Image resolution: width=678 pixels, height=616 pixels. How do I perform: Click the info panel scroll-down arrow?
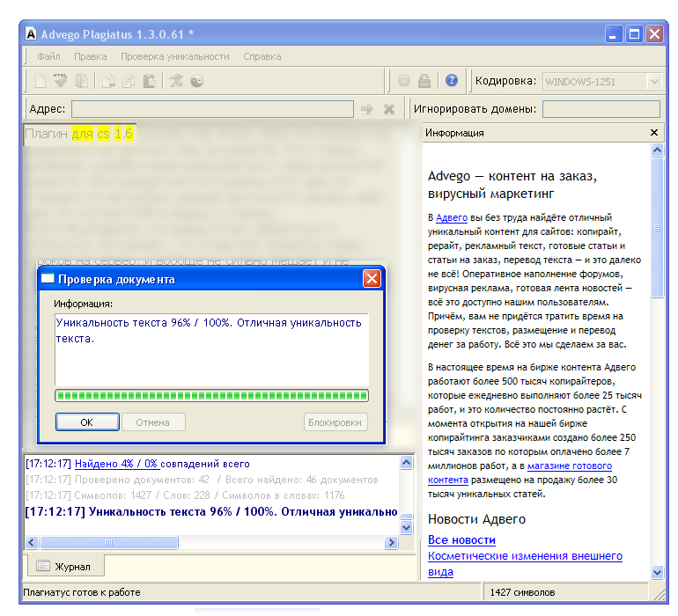(657, 572)
